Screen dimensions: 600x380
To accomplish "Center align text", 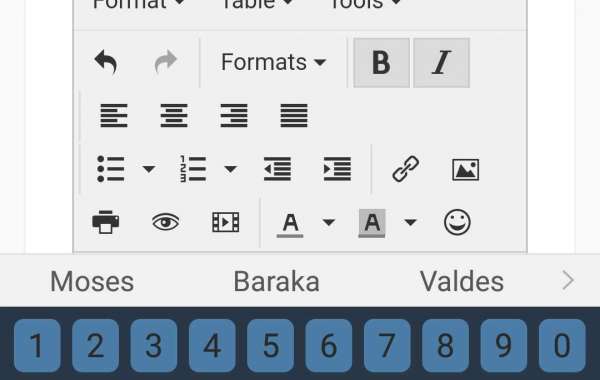I will coord(174,115).
